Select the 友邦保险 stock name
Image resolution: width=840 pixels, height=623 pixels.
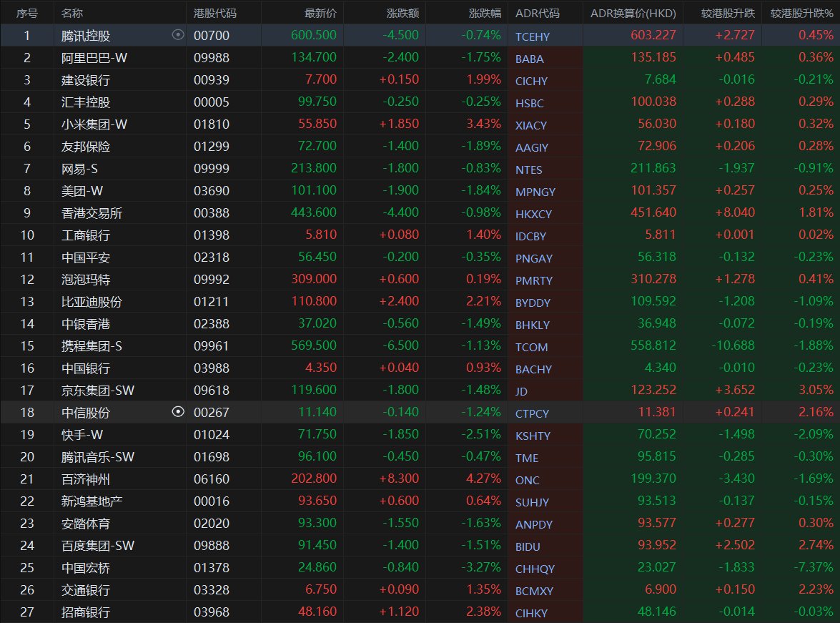(x=86, y=147)
